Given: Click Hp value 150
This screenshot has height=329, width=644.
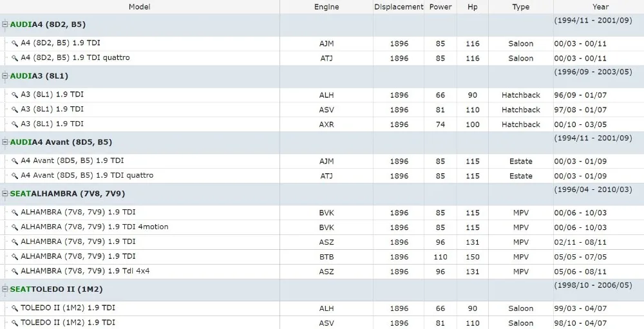Looking at the screenshot, I should tap(473, 257).
